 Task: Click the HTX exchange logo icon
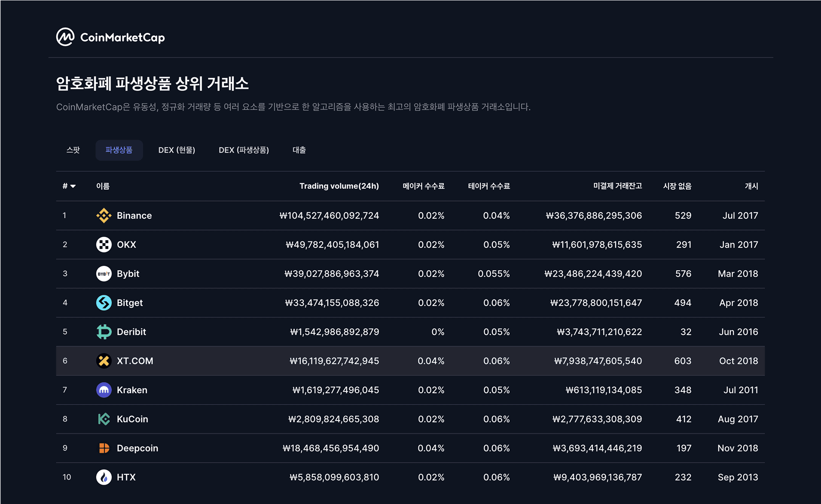pos(104,477)
